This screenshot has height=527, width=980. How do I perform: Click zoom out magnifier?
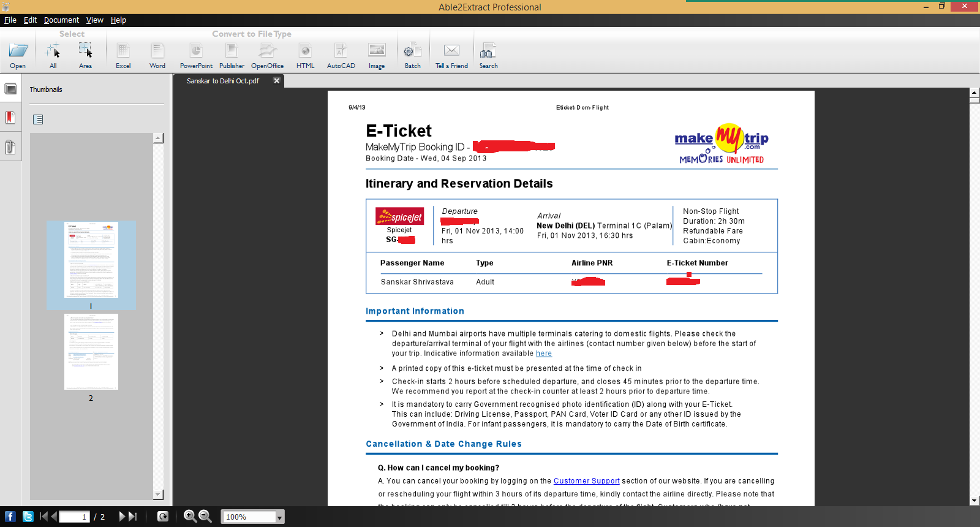206,517
